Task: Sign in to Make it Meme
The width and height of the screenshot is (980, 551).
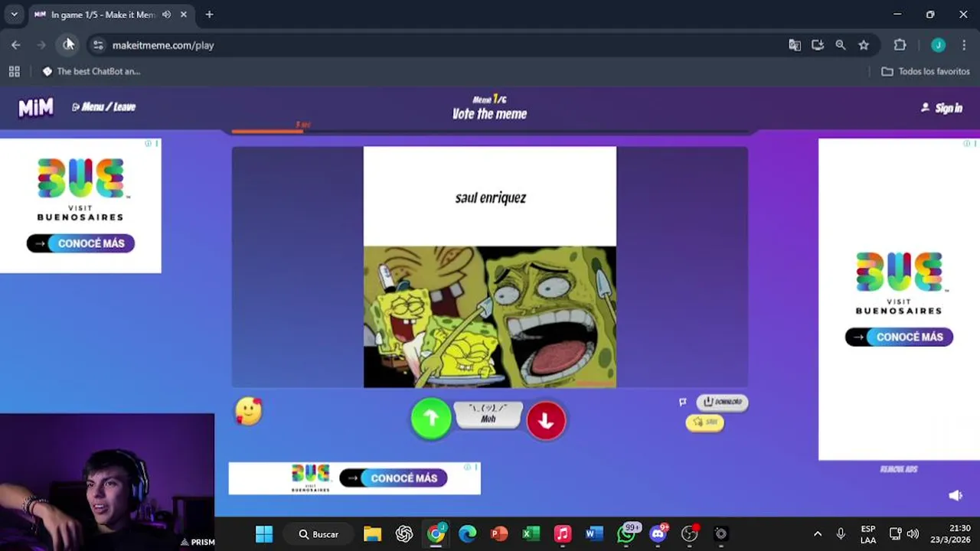Action: coord(942,108)
